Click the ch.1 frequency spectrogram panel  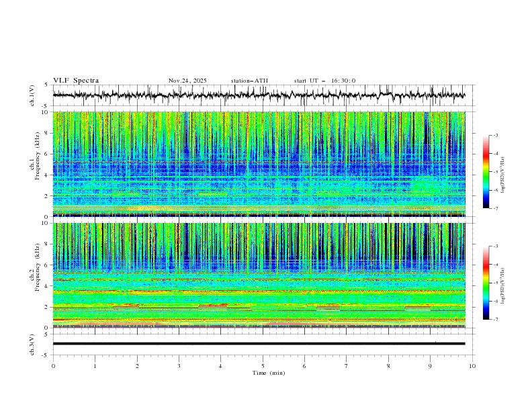pos(262,164)
